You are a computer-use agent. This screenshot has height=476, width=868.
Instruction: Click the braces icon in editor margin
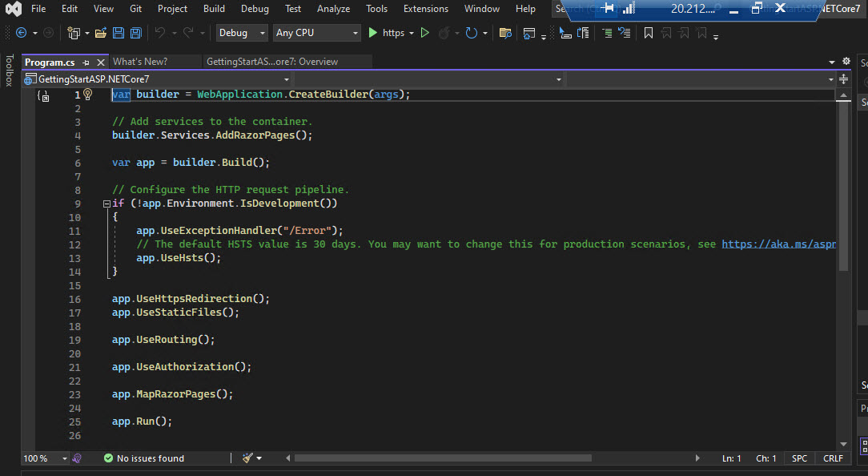(43, 96)
